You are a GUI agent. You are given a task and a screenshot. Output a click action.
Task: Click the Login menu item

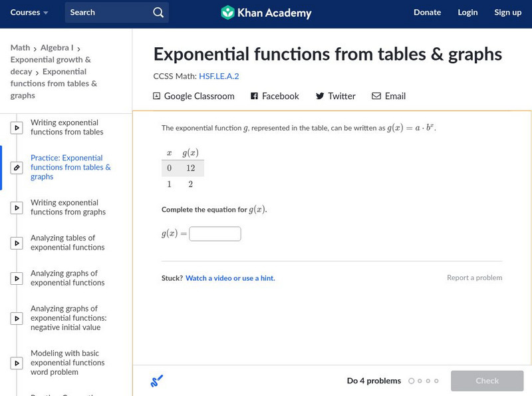[467, 13]
